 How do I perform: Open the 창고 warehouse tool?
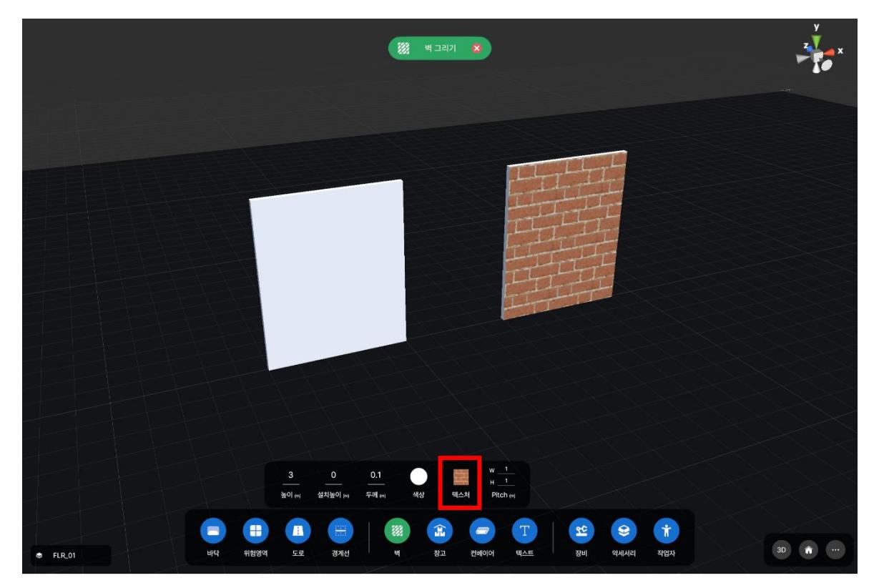(437, 530)
